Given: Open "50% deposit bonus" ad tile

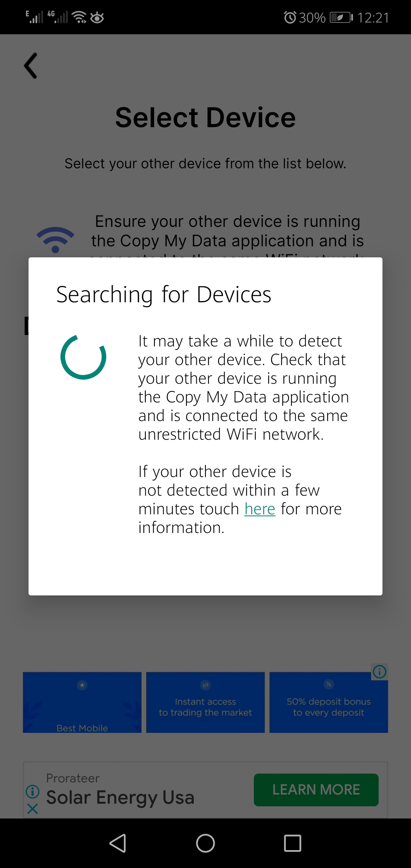Looking at the screenshot, I should (329, 702).
